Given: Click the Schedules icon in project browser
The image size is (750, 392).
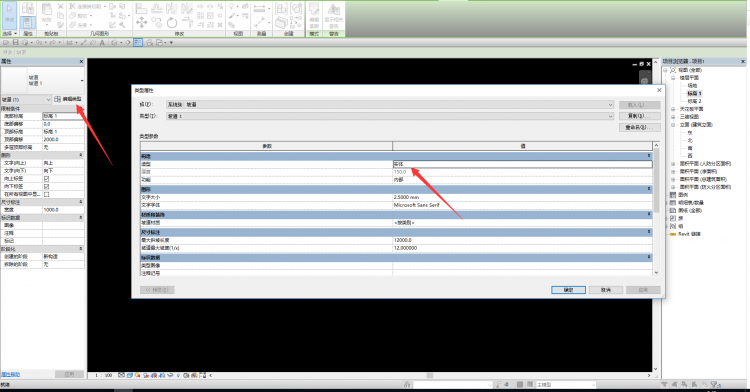Looking at the screenshot, I should tap(673, 203).
